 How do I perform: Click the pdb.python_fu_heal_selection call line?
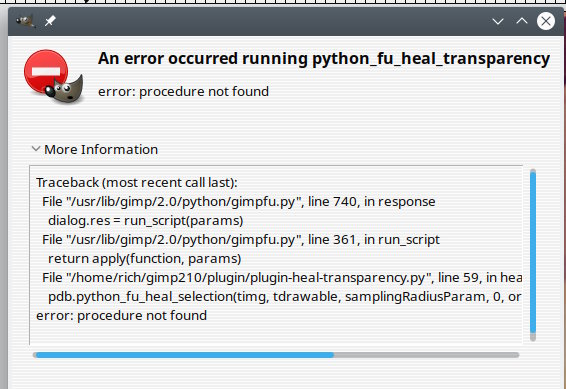click(285, 297)
